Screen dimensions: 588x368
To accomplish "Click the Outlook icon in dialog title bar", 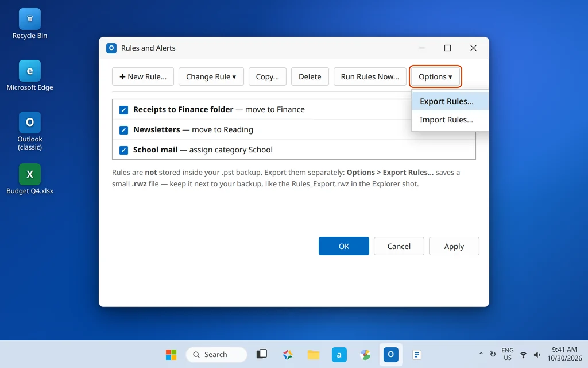I will 111,48.
